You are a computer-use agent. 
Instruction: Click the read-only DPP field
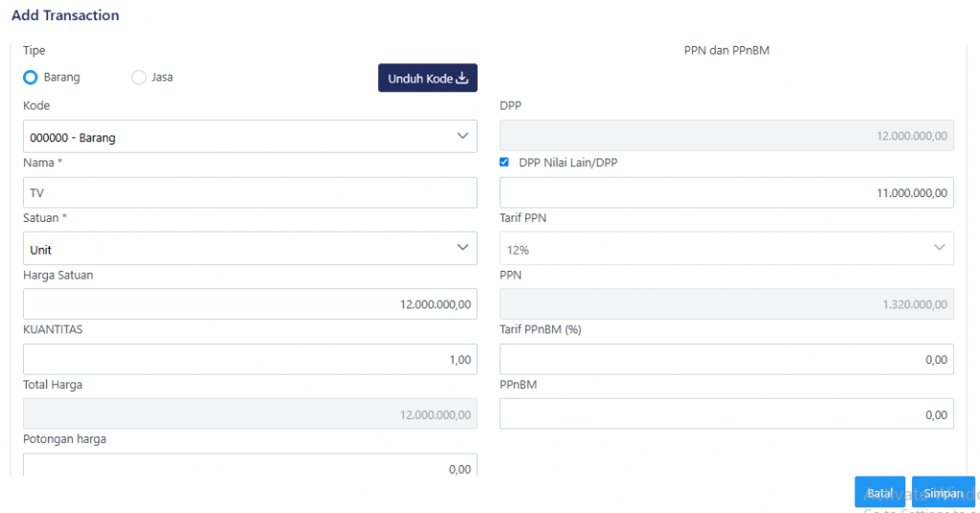pos(726,136)
